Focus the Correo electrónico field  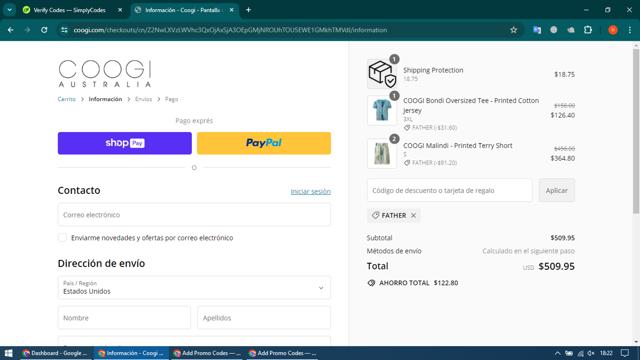coord(194,215)
